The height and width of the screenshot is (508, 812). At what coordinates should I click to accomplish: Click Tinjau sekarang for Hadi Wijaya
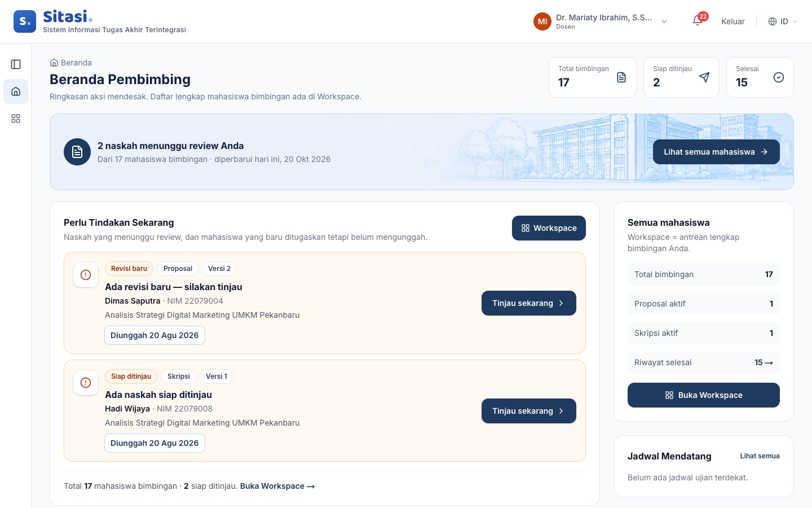pyautogui.click(x=529, y=411)
